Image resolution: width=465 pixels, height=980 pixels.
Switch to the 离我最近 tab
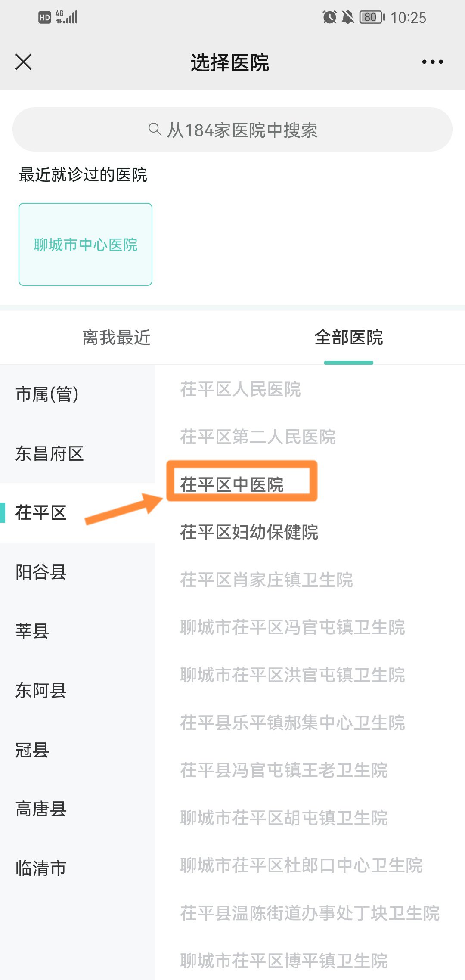click(x=116, y=338)
